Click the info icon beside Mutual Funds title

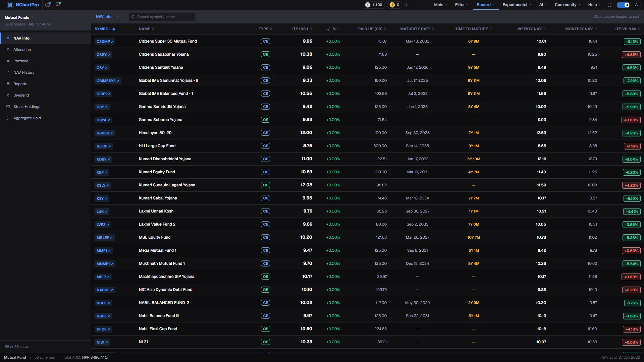[x=33, y=17]
